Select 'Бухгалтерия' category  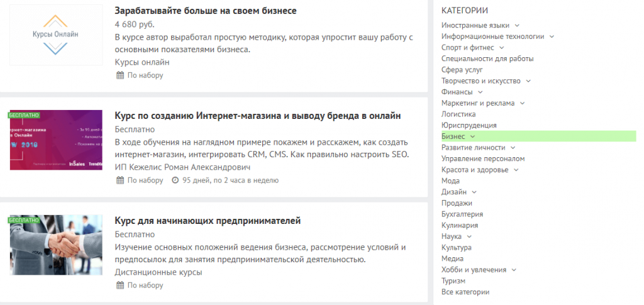[x=462, y=214]
